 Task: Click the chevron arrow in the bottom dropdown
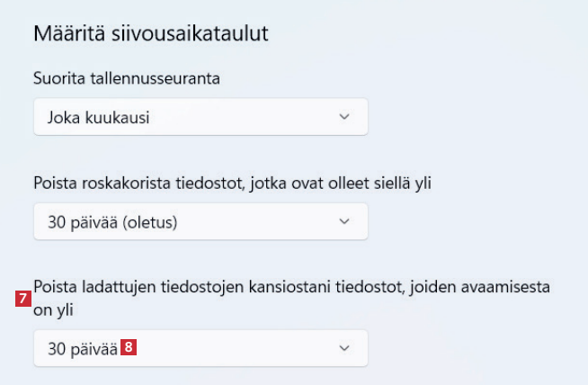344,347
